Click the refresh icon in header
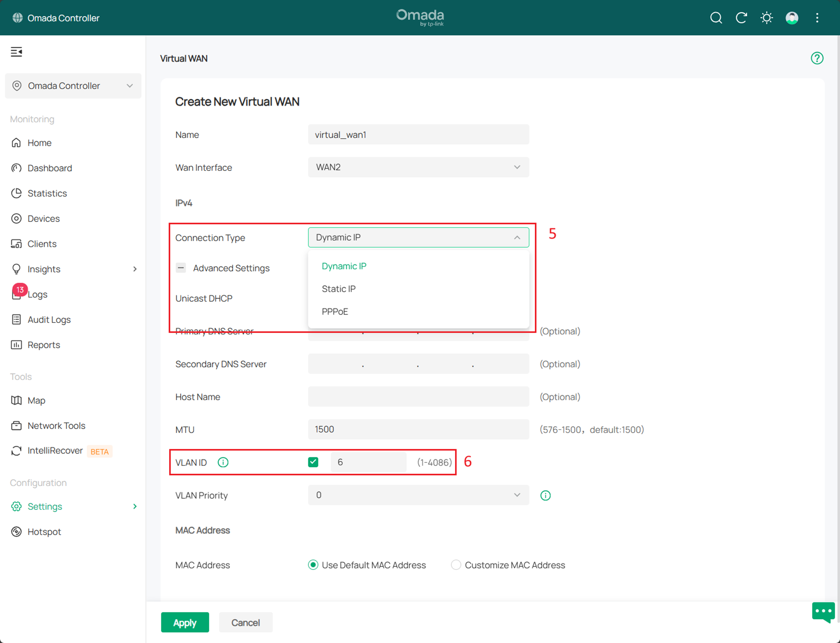This screenshot has height=643, width=840. [741, 18]
